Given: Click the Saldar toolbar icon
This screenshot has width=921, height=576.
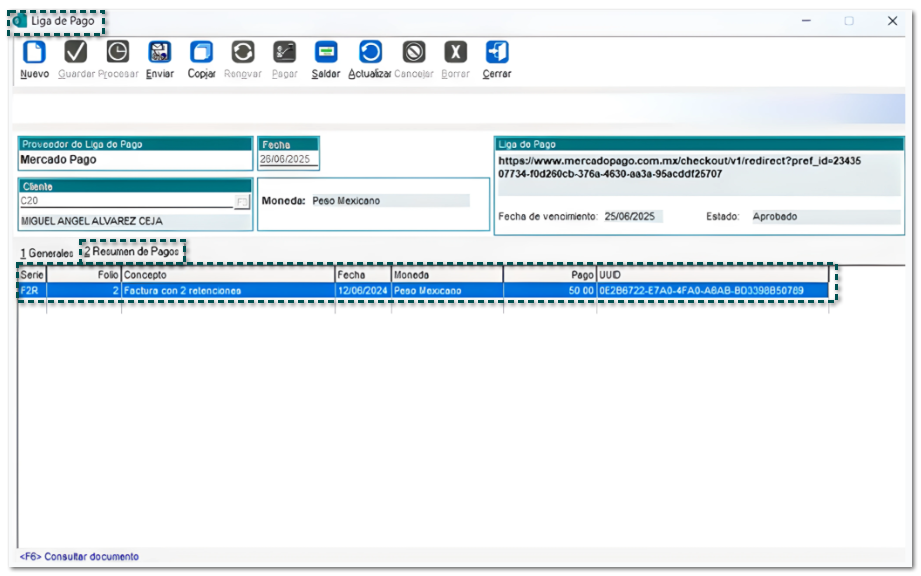Looking at the screenshot, I should (x=326, y=53).
